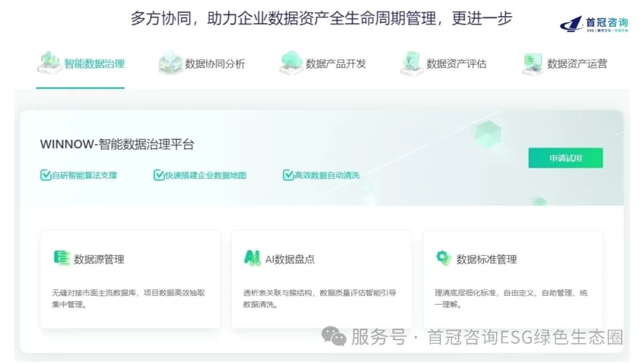Click the 首冠咨询 logo

pyautogui.click(x=595, y=24)
